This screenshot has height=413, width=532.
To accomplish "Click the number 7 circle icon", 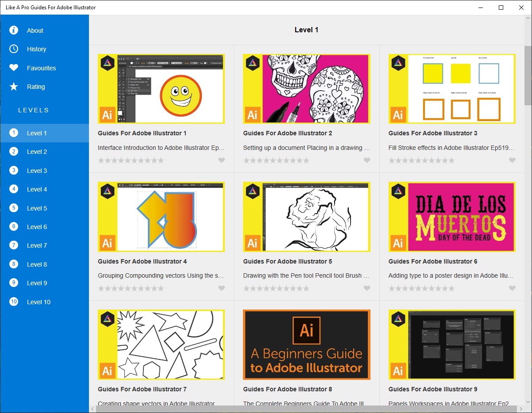I will click(x=14, y=245).
